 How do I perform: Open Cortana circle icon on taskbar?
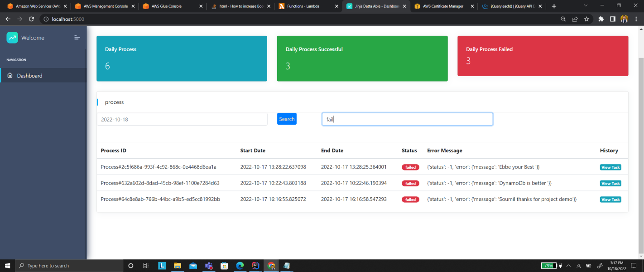click(x=131, y=266)
